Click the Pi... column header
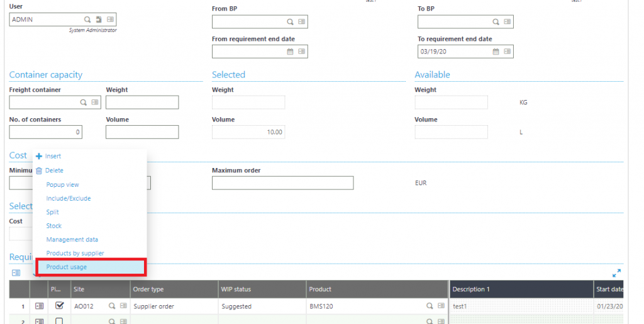 (x=59, y=289)
